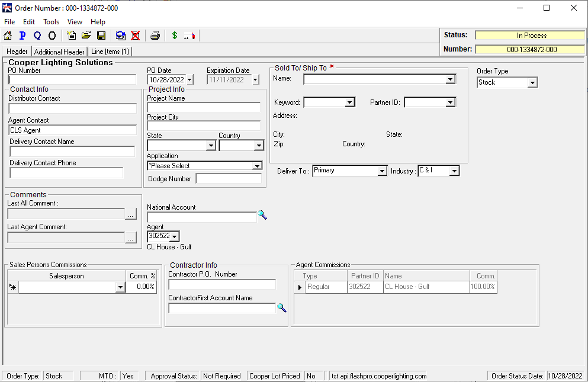
Task: Click the Delivery Contact Name field
Action: click(72, 152)
